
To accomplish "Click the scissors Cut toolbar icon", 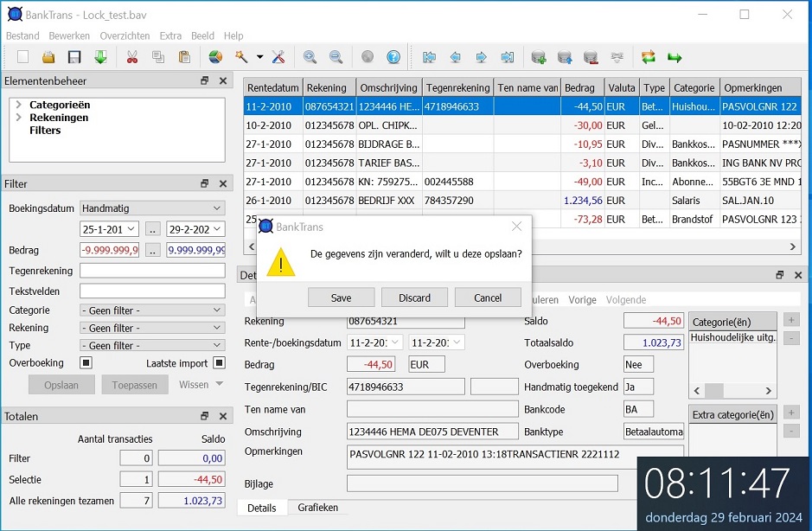I will pos(132,57).
